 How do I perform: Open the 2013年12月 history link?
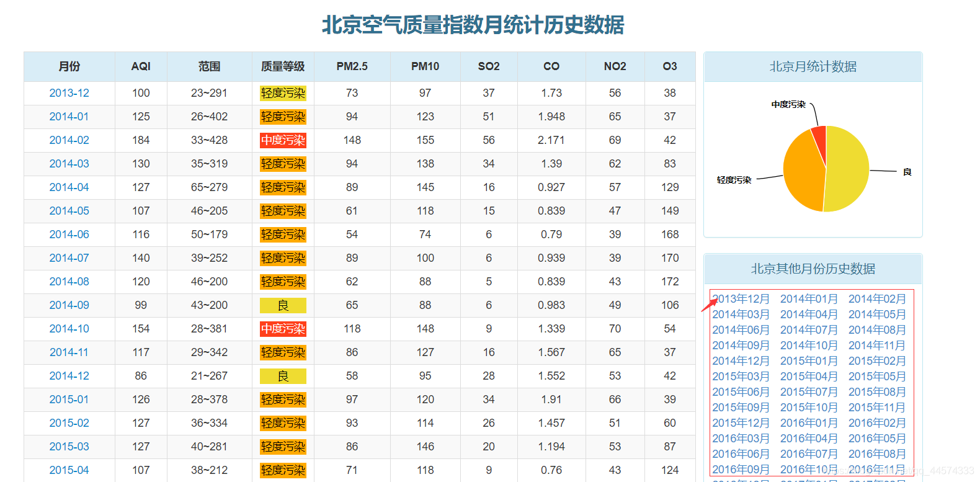click(x=741, y=299)
